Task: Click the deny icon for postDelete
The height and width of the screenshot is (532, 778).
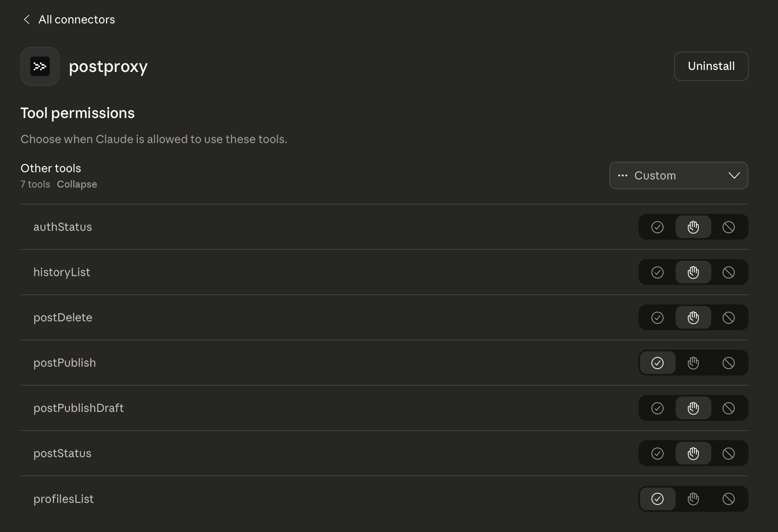Action: 728,317
